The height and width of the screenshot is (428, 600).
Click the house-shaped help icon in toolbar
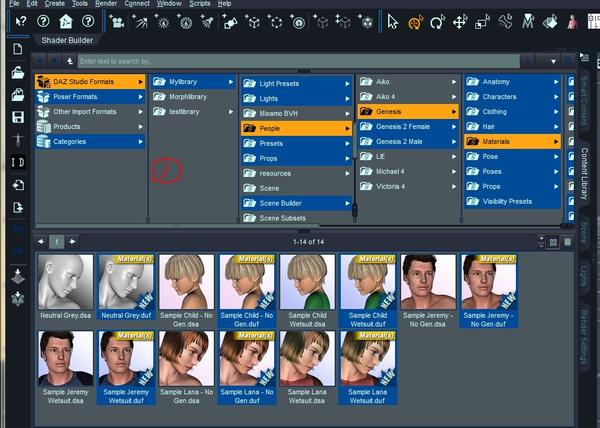coord(66,21)
